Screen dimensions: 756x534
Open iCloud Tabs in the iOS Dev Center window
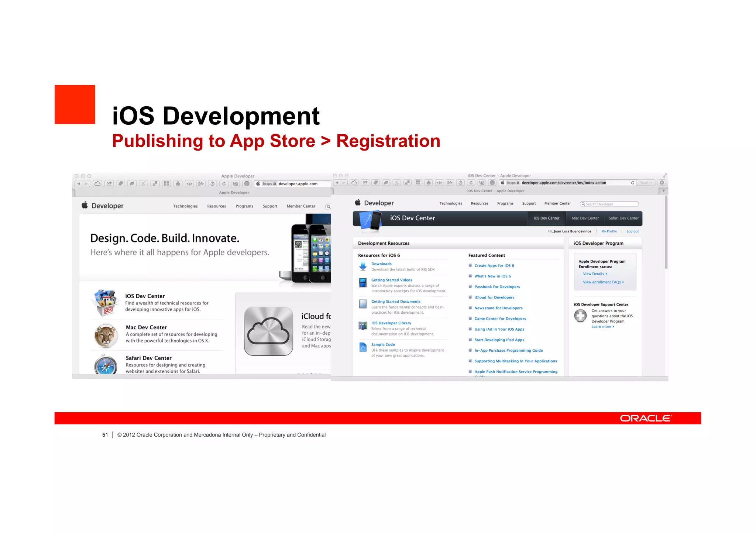pyautogui.click(x=354, y=183)
